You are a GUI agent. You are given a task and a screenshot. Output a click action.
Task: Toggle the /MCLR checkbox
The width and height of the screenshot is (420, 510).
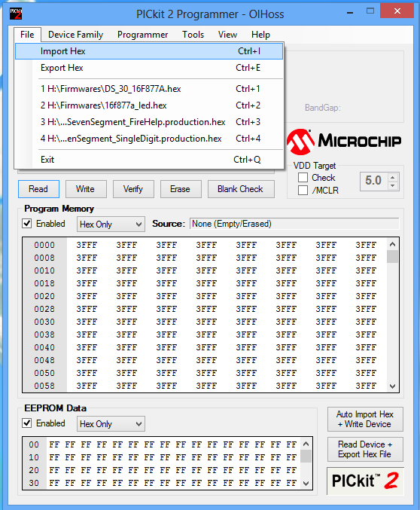(x=303, y=191)
